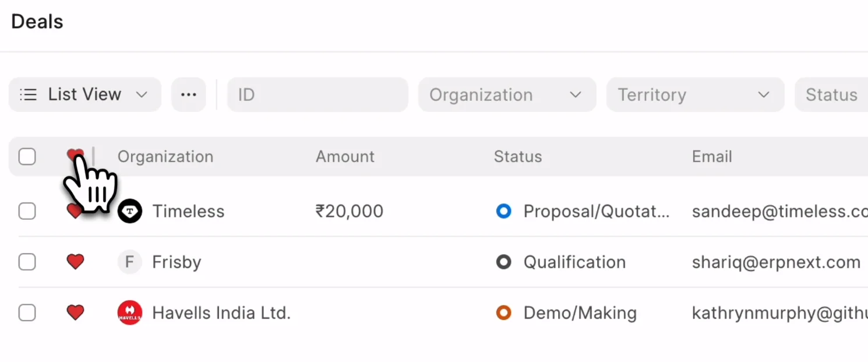This screenshot has width=868, height=362.
Task: Click the orange Demo/Making status indicator
Action: pos(503,313)
